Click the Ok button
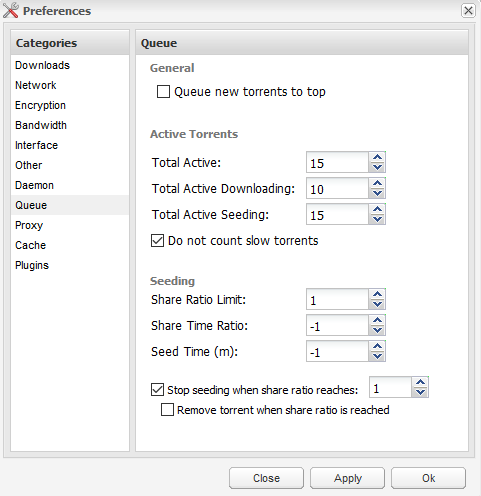This screenshot has height=496, width=481. (x=428, y=478)
